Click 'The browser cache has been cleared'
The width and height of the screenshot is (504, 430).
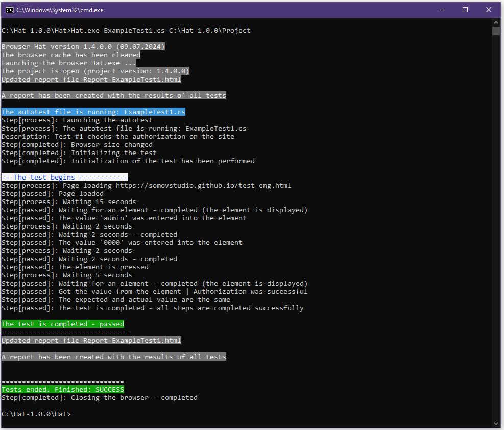(x=71, y=55)
